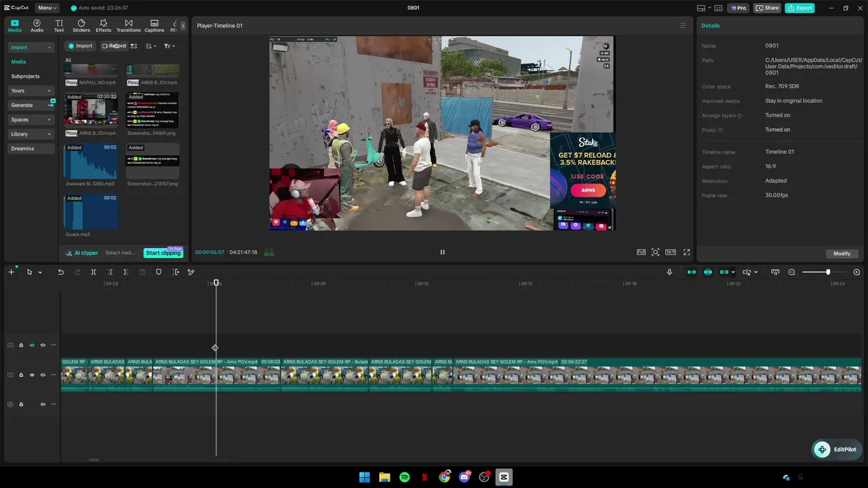The width and height of the screenshot is (868, 488).
Task: Hide the main video track
Action: 32,375
